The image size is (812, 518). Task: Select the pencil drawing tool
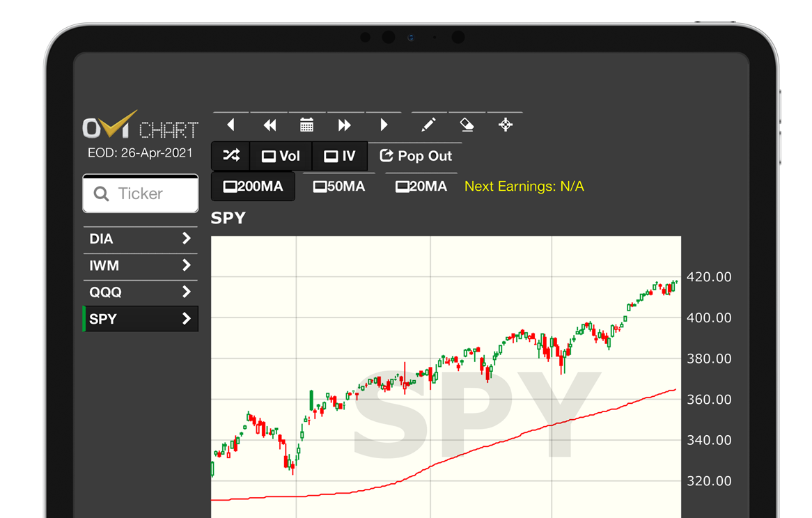point(429,125)
